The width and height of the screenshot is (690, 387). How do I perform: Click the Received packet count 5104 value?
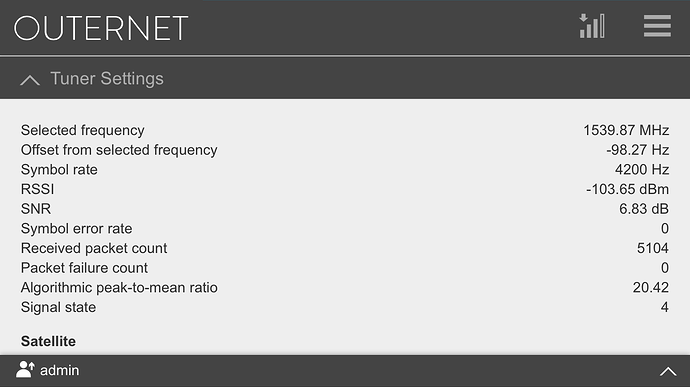(x=653, y=248)
